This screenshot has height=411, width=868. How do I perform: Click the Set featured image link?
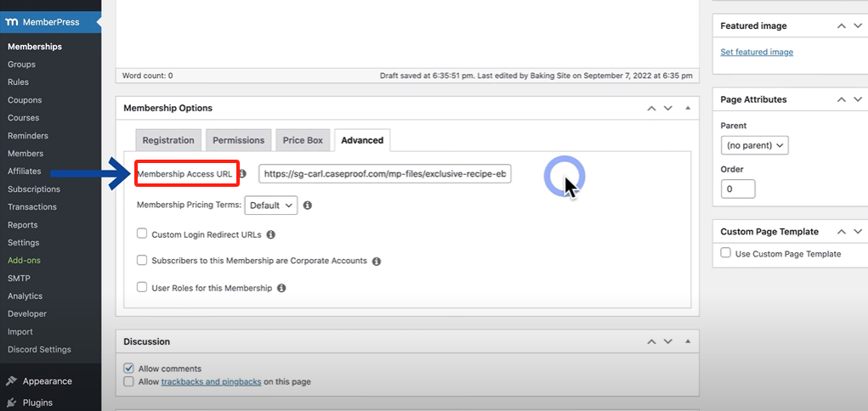[x=756, y=52]
